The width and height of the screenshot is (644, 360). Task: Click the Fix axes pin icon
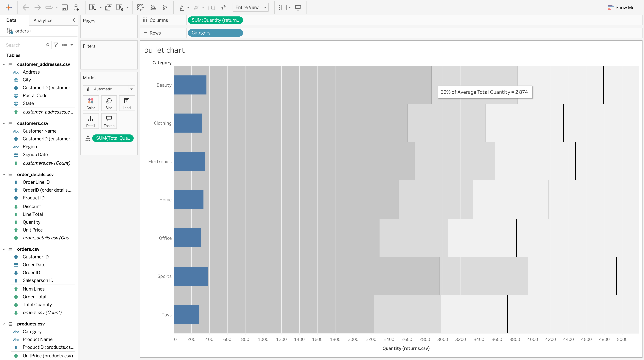point(223,7)
